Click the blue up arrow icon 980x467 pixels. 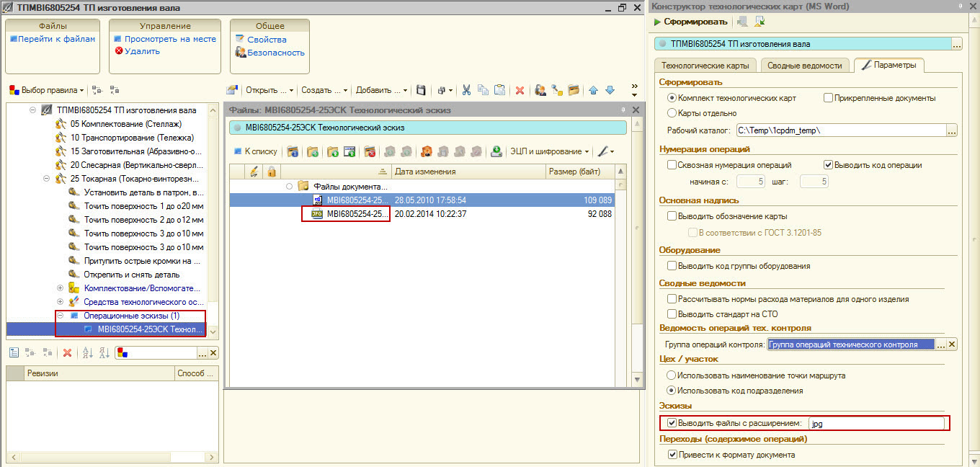[x=594, y=90]
